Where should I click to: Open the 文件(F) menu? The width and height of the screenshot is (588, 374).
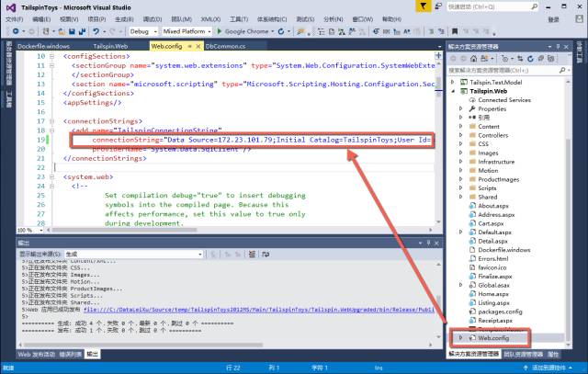click(x=15, y=19)
